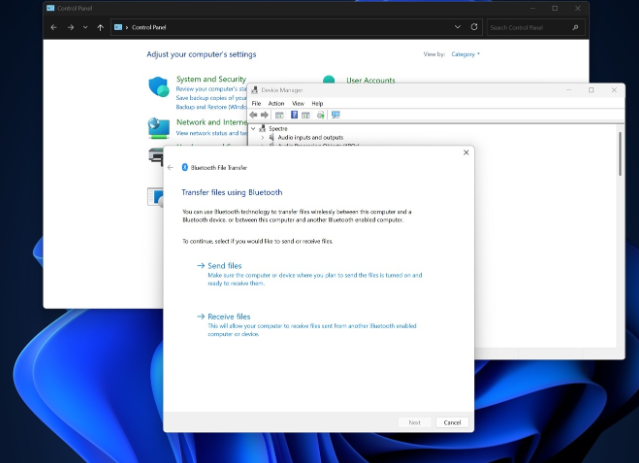This screenshot has width=639, height=463.
Task: Click Control Panel breadcrumb in address bar
Action: [149, 27]
